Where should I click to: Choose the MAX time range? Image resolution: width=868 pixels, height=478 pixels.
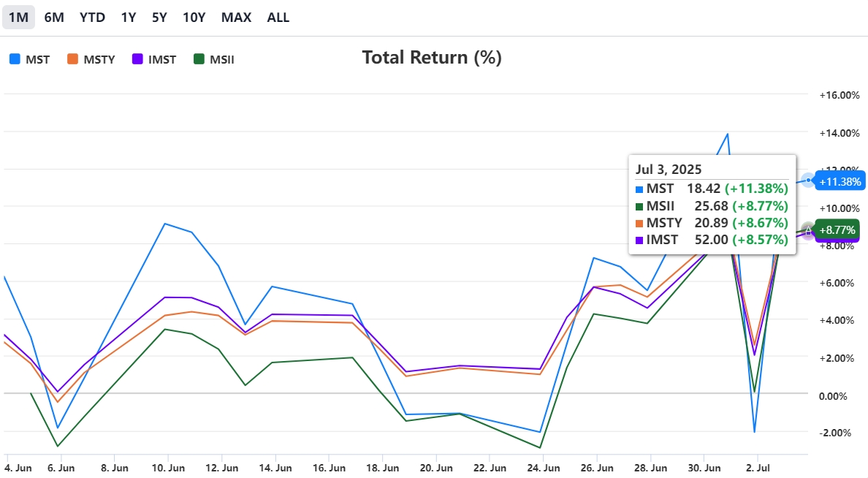tap(237, 17)
